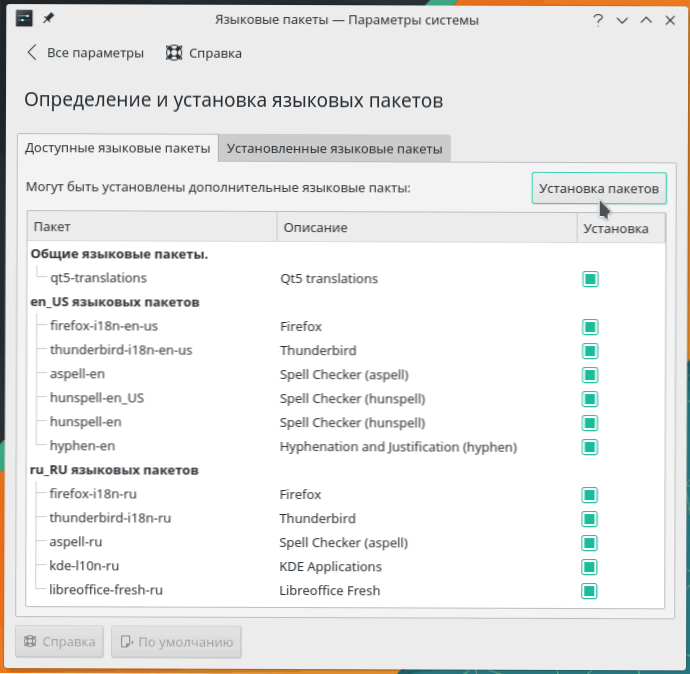
Task: Click the back arrow for Все параметры
Action: pyautogui.click(x=32, y=53)
